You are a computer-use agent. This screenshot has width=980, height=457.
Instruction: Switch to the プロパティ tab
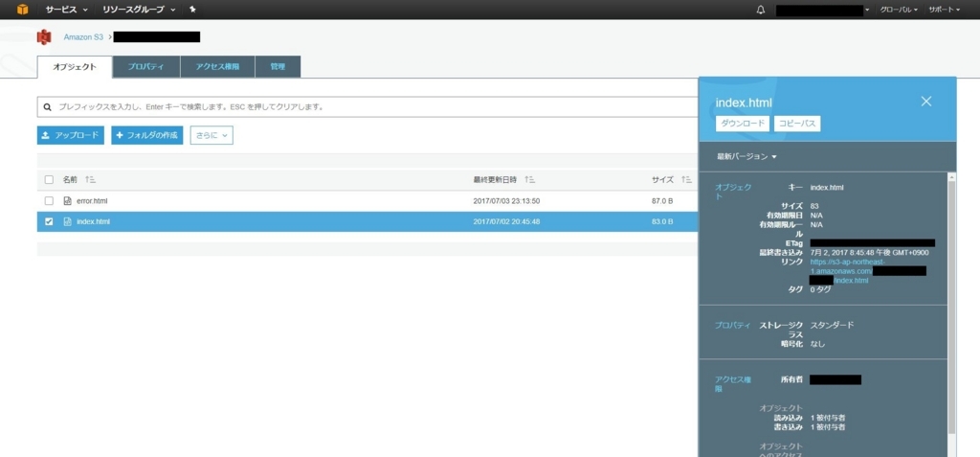pos(146,67)
